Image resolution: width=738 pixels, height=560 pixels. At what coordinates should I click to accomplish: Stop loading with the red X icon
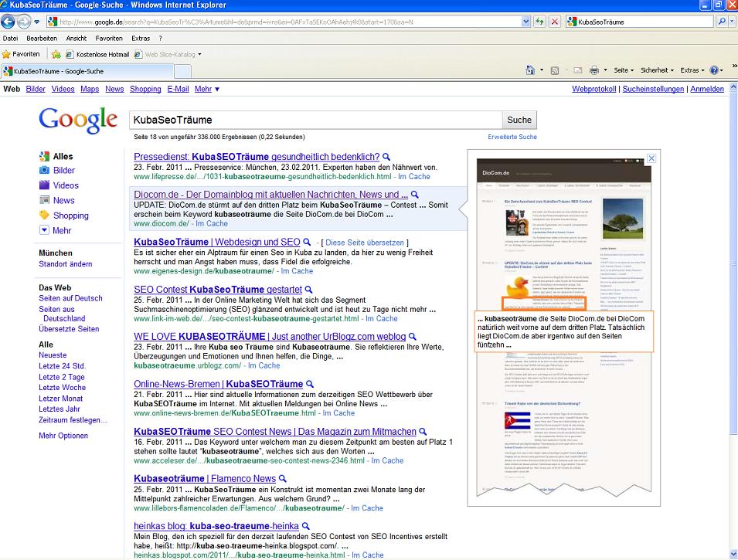[555, 22]
